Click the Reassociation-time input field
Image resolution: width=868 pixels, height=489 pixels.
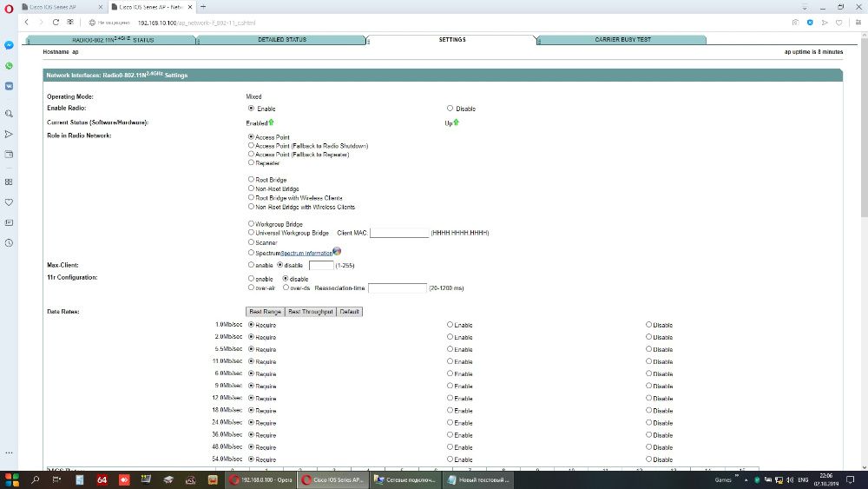coord(398,288)
